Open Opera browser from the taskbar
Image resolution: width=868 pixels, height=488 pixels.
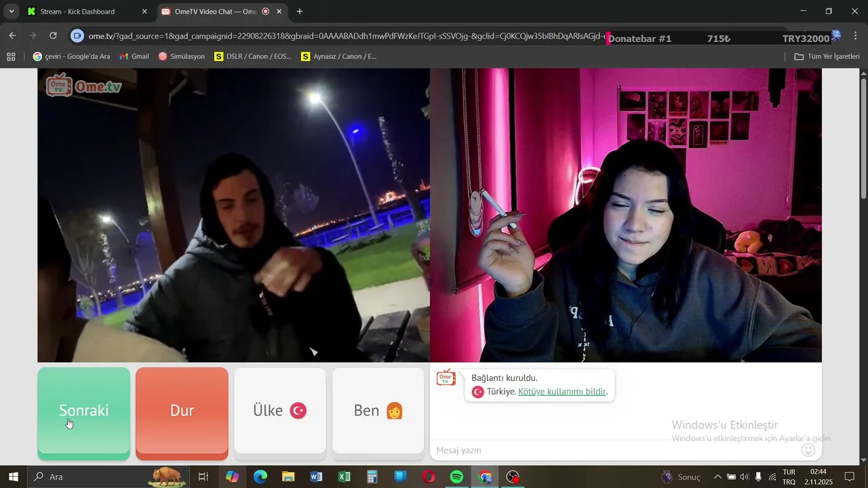429,476
